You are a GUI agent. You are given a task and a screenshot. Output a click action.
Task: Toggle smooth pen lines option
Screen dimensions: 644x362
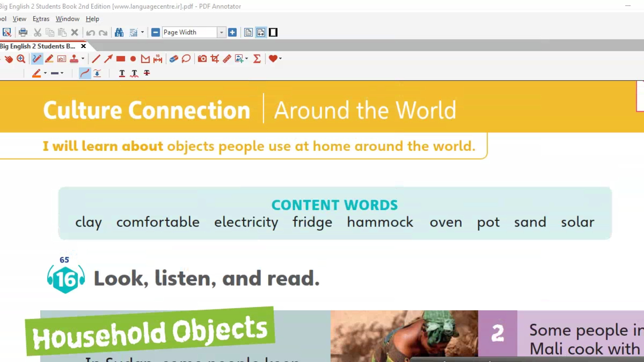(85, 73)
